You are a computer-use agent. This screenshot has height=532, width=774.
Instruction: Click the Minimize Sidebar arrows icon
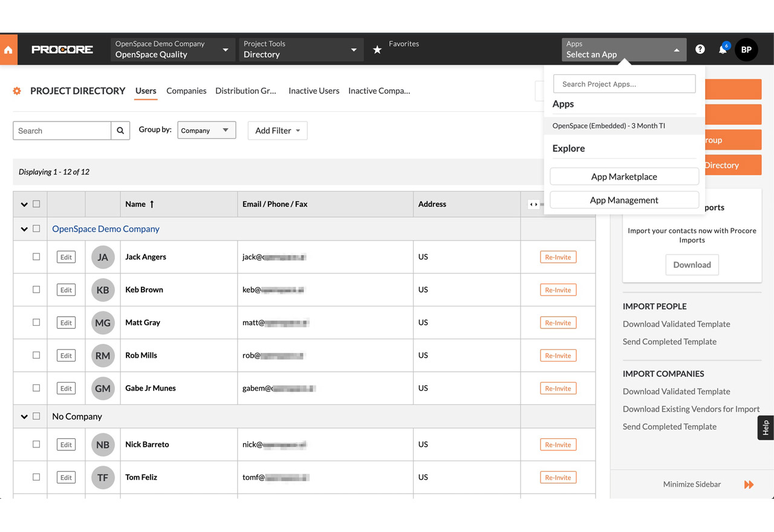749,484
